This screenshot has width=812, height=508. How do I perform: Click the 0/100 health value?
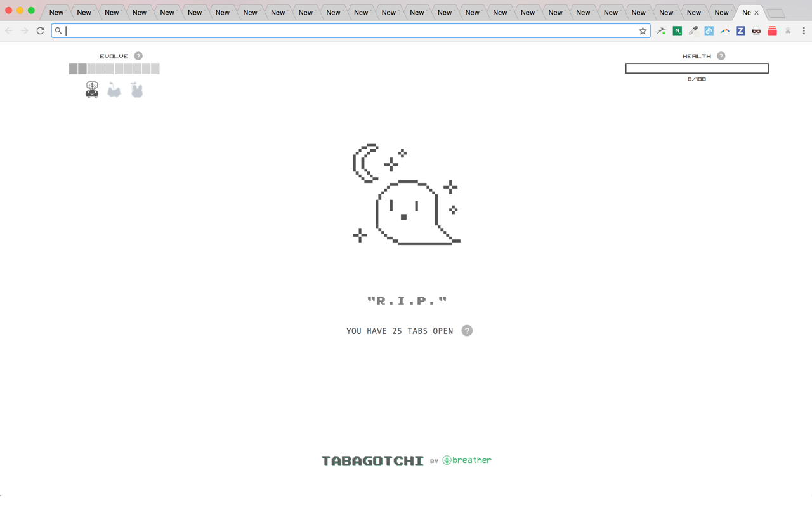tap(697, 79)
